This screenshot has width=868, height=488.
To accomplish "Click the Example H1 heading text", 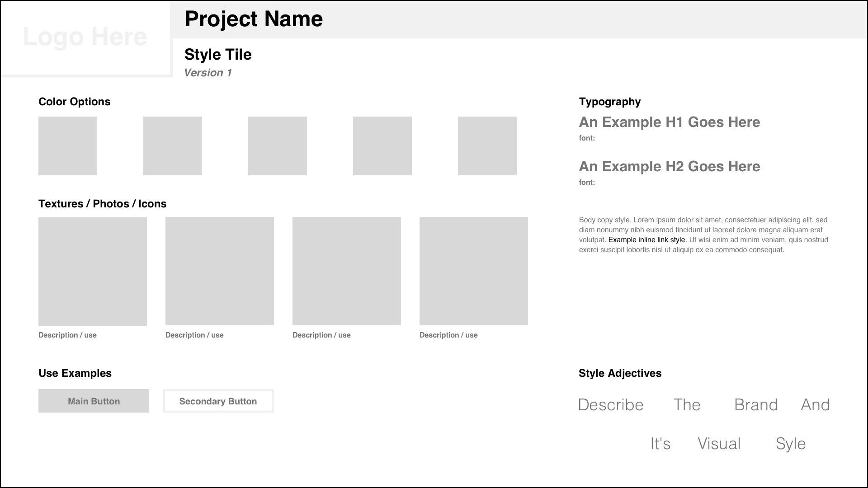I will click(669, 122).
